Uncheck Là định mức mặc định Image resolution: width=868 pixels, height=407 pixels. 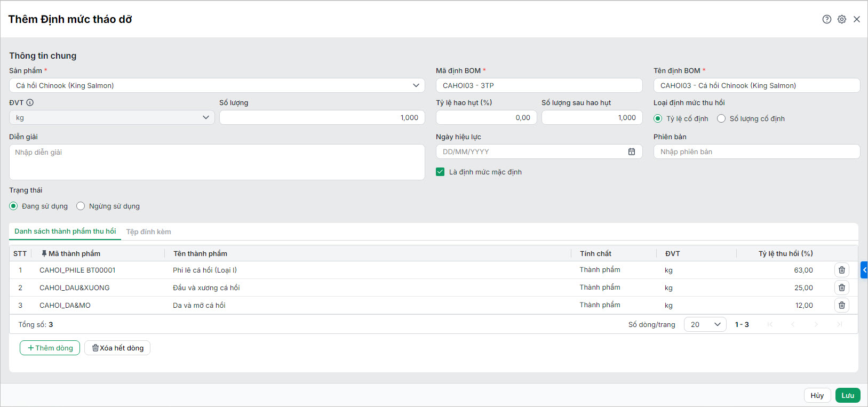440,172
